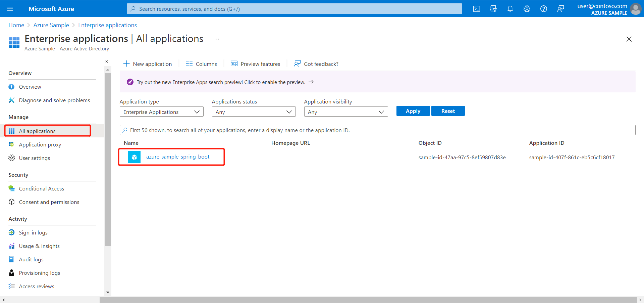Click the Help question mark icon

543,9
